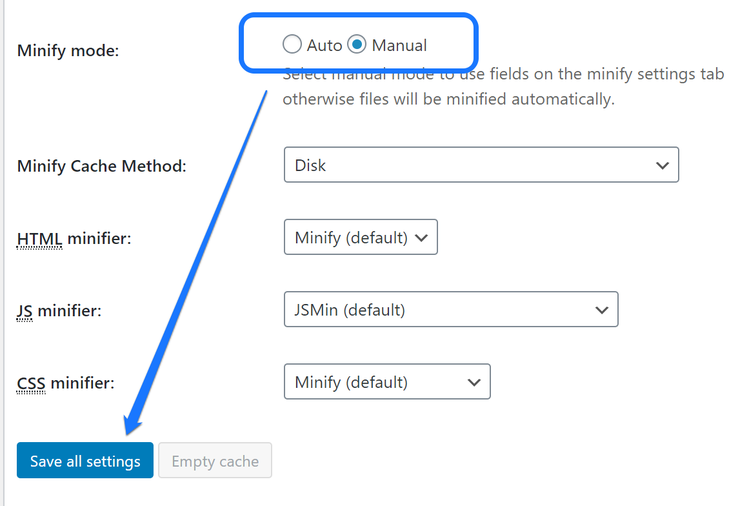Screen dimensions: 729x506
Task: Click the JS minifier label
Action: pyautogui.click(x=59, y=311)
